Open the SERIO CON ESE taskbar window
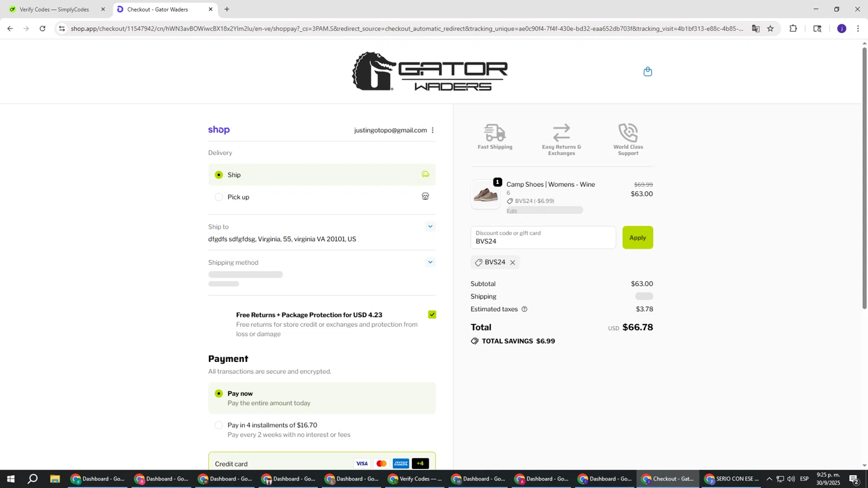 point(731,479)
